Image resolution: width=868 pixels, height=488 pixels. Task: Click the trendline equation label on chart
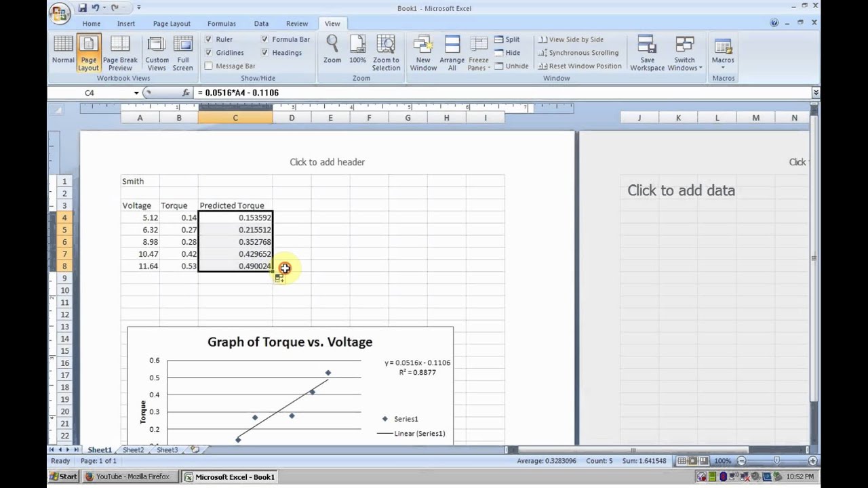click(x=417, y=367)
